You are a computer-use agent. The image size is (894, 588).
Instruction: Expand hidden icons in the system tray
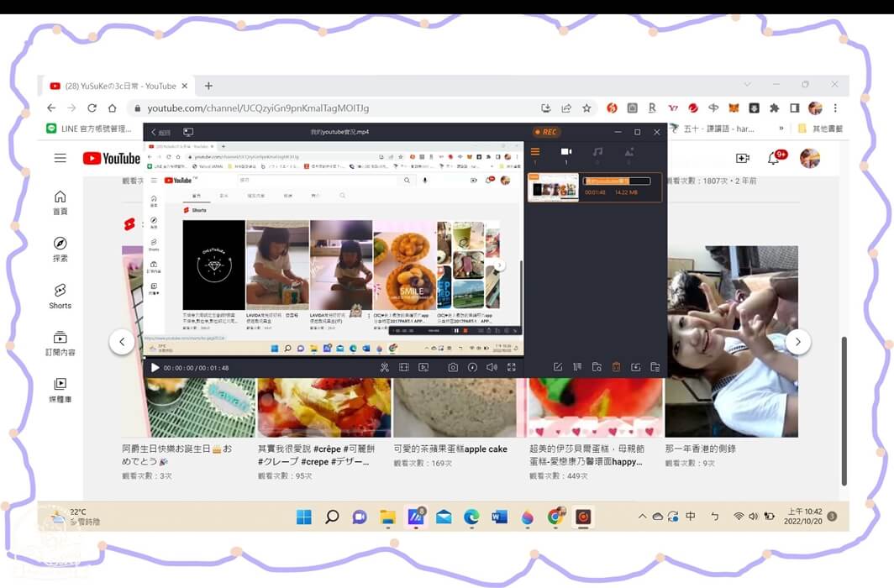pyautogui.click(x=642, y=517)
